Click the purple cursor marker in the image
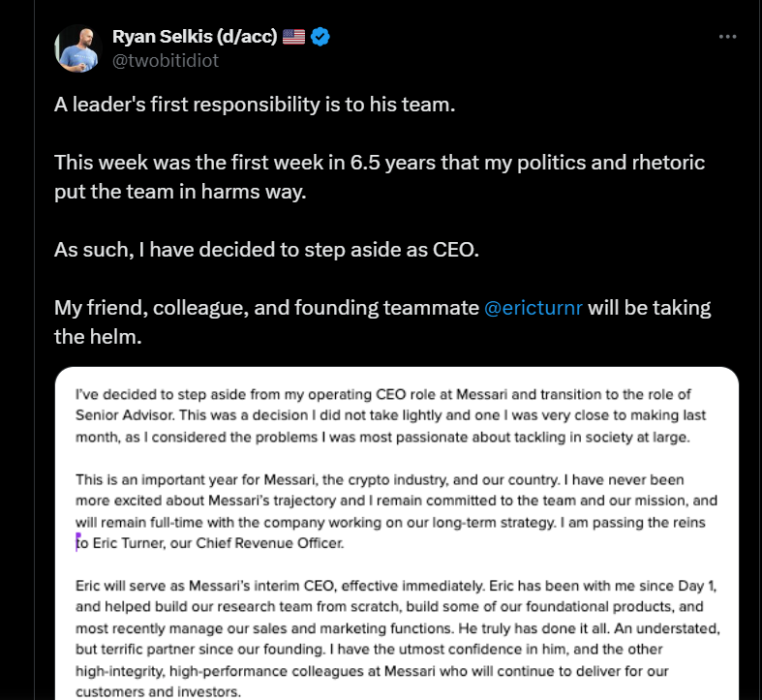Screen dimensions: 762x700 coord(77,541)
